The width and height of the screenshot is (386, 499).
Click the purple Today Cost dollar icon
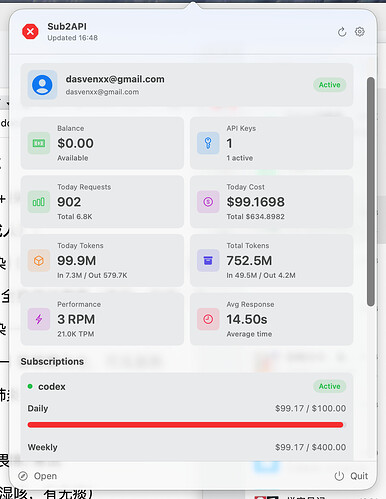208,202
